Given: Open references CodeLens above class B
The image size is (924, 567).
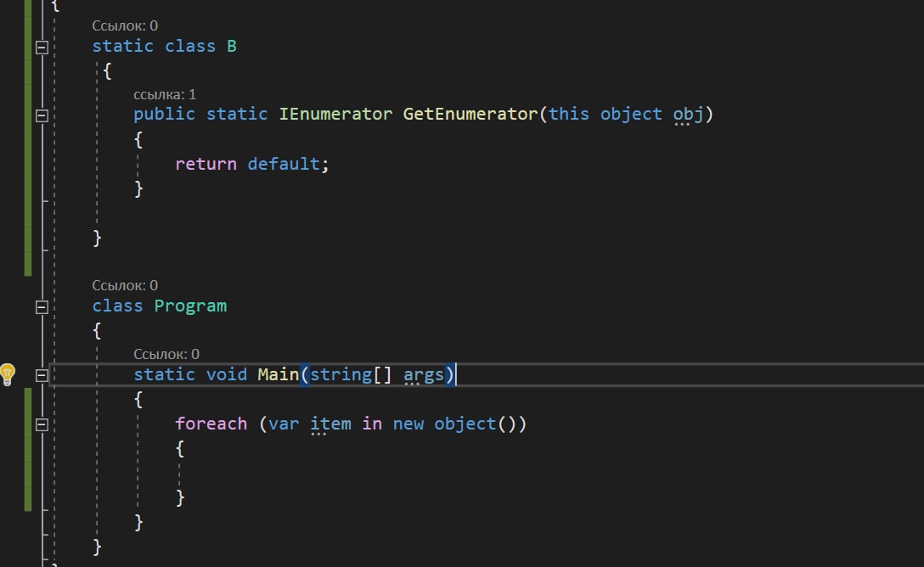Looking at the screenshot, I should [125, 25].
